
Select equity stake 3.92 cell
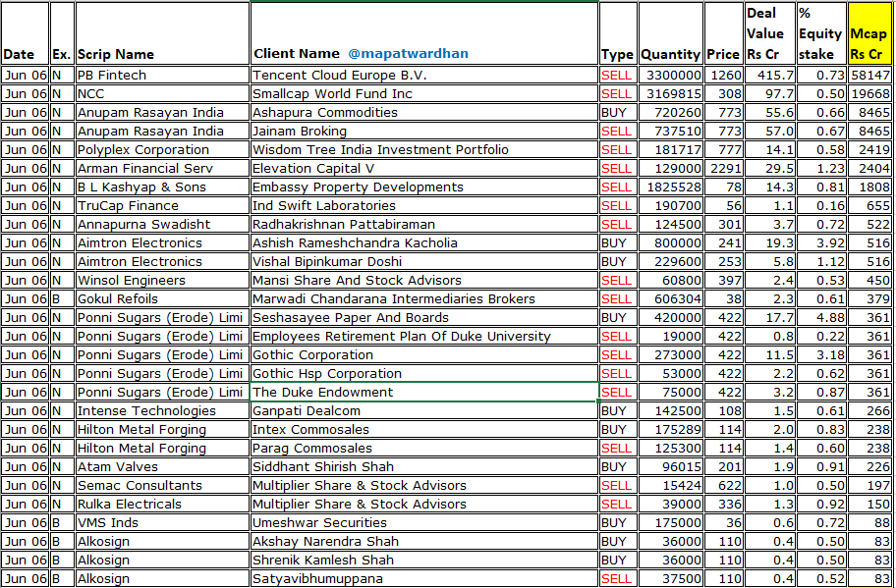tap(821, 243)
